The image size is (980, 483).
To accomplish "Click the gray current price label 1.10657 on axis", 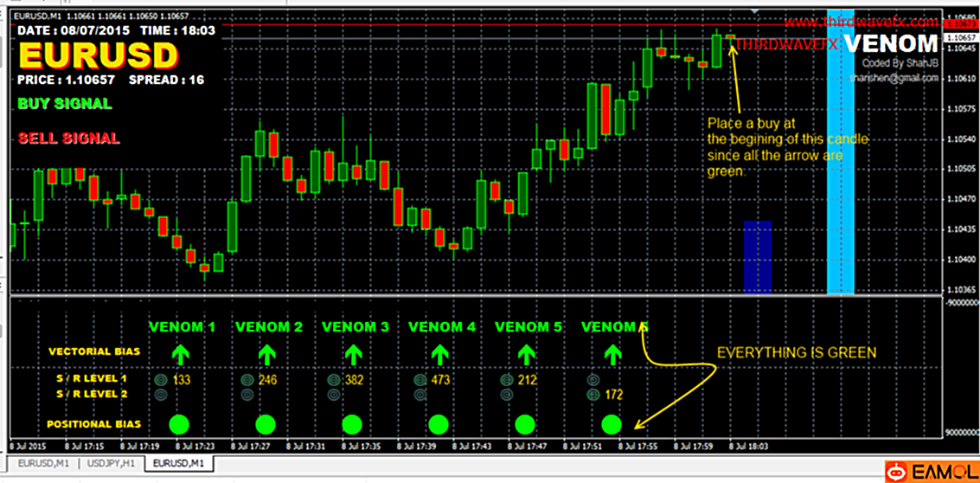I will (961, 37).
